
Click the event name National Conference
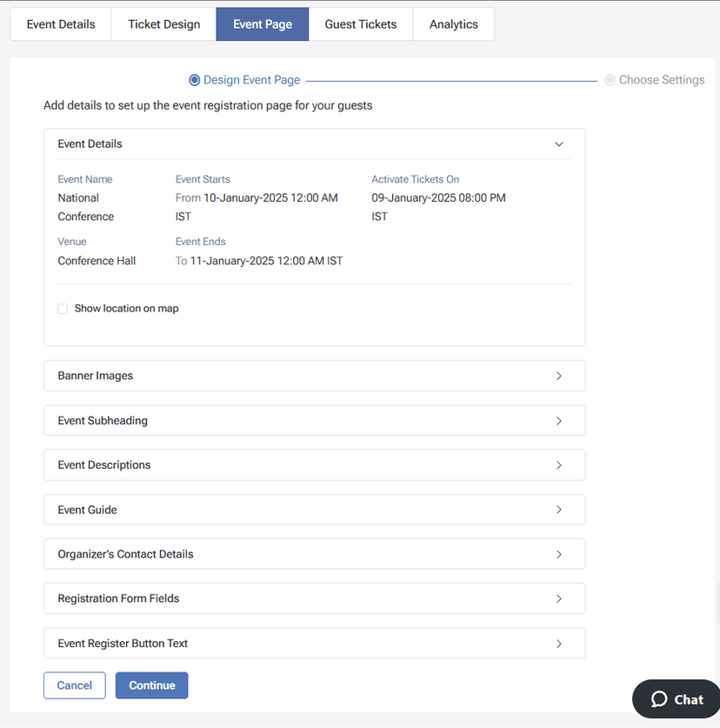(86, 207)
